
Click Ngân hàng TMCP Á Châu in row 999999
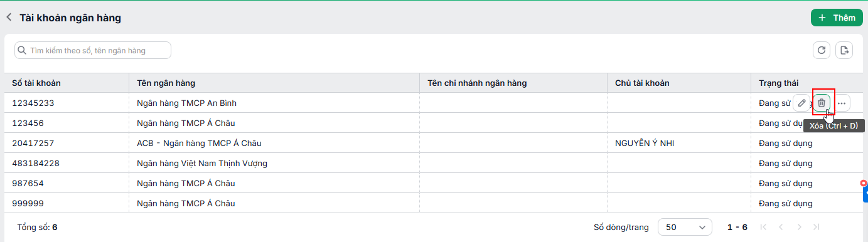pos(186,203)
